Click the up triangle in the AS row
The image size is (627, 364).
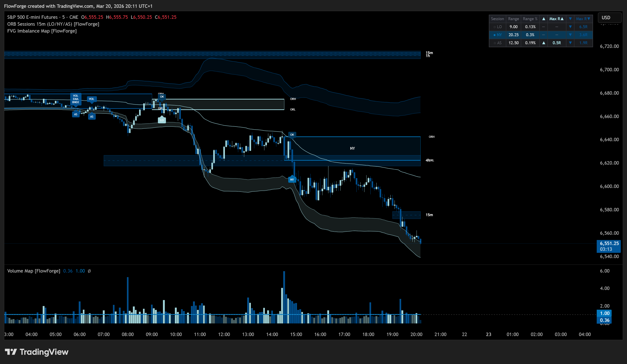[x=544, y=43]
